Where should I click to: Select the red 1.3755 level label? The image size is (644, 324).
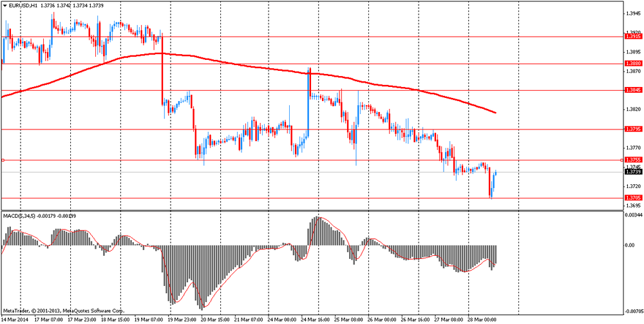[x=632, y=160]
